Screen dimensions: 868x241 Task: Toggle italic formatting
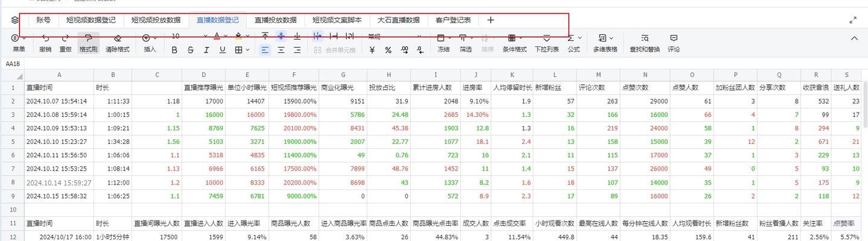point(207,50)
